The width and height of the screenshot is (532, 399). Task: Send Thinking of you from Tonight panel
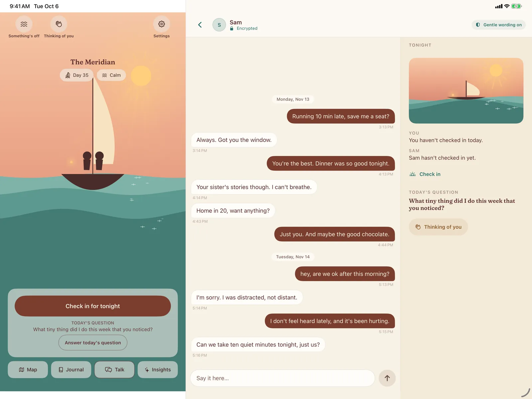[x=438, y=227]
